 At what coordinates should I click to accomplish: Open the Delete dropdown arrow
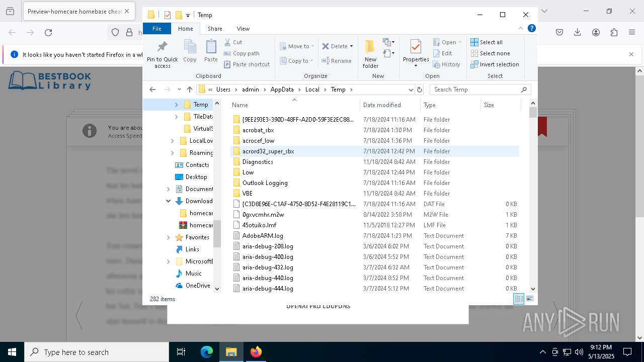point(351,46)
